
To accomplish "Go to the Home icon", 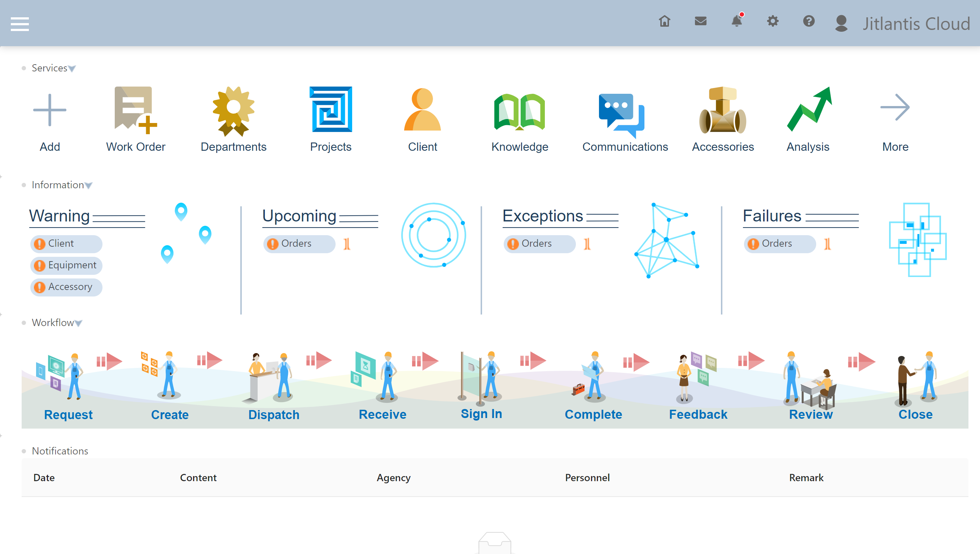I will tap(665, 21).
